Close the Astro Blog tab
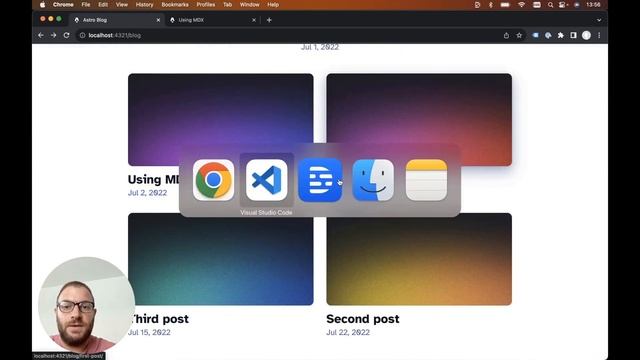The height and width of the screenshot is (360, 640). click(x=158, y=20)
